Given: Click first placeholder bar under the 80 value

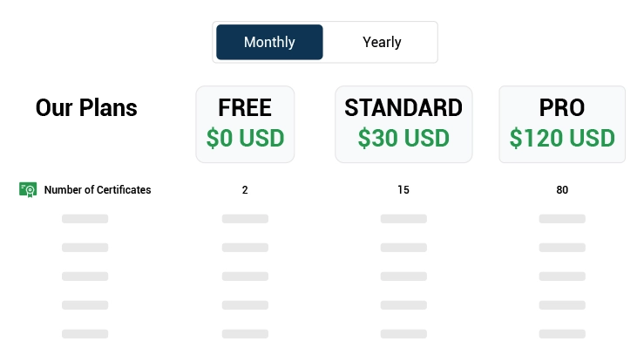Looking at the screenshot, I should tap(562, 219).
